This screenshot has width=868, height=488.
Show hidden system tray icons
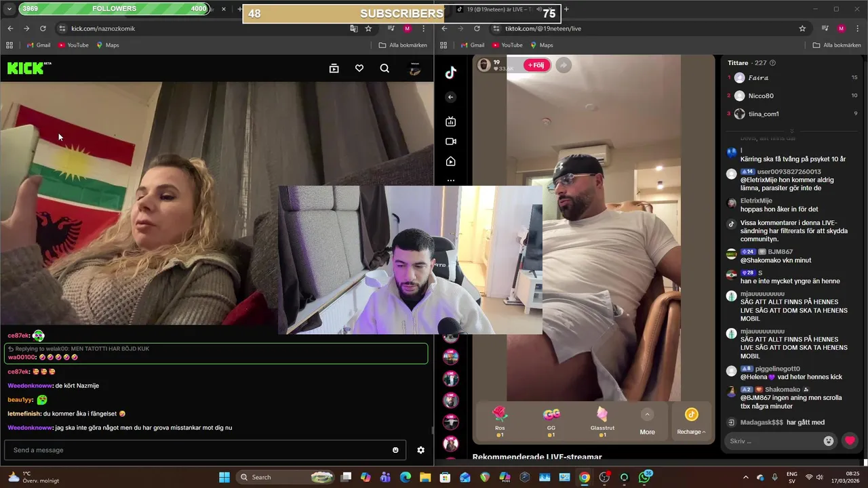pyautogui.click(x=746, y=477)
